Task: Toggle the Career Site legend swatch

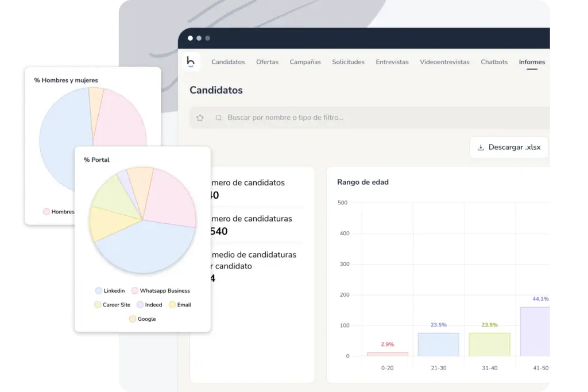Action: pos(98,305)
